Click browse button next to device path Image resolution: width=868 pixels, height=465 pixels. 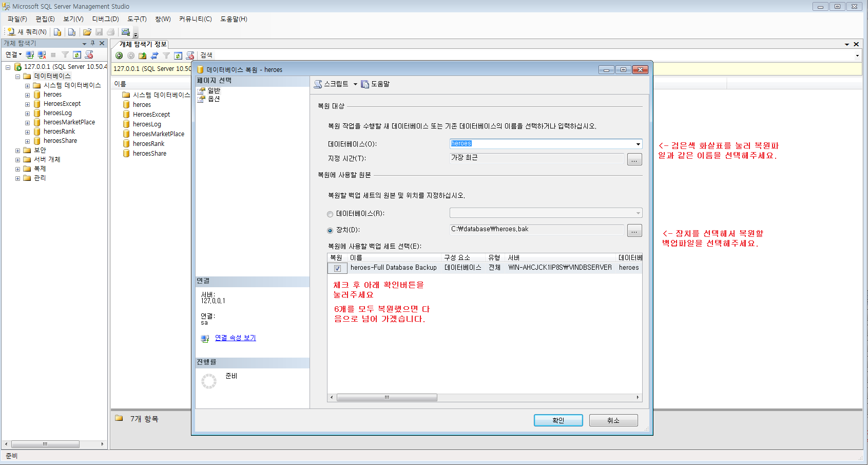pos(634,231)
